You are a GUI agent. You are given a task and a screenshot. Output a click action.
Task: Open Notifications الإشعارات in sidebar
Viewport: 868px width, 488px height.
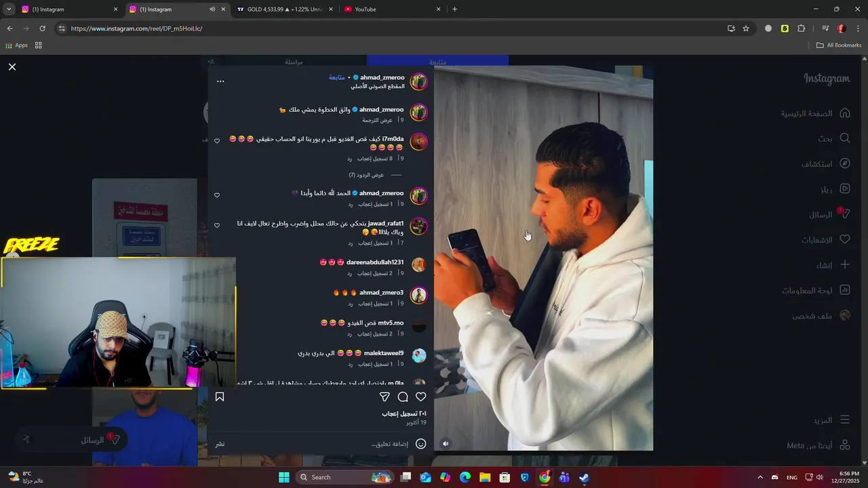pyautogui.click(x=826, y=240)
